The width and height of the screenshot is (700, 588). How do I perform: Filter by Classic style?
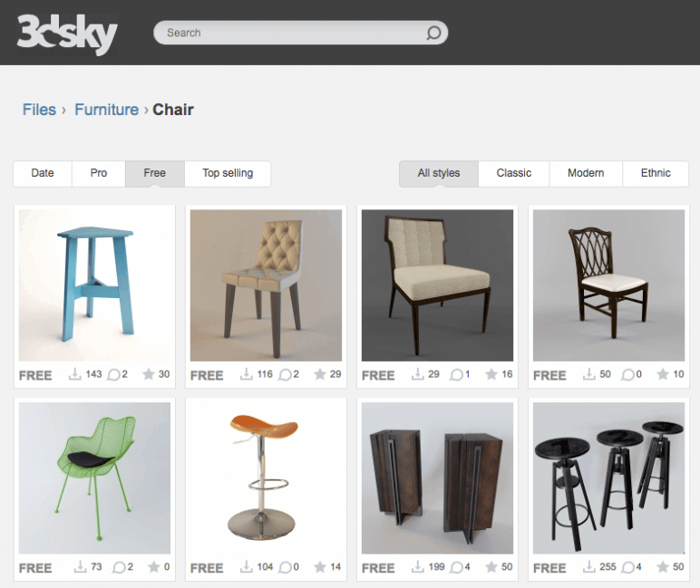pos(514,173)
